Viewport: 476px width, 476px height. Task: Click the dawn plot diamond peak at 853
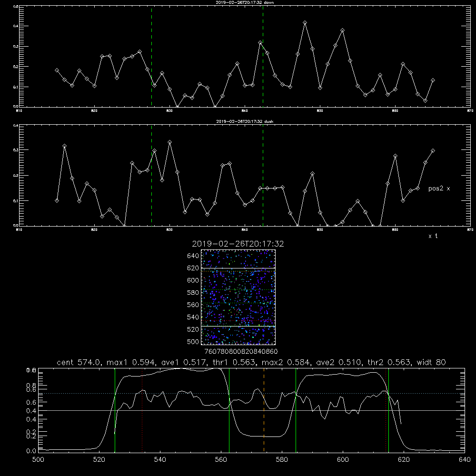tap(342, 30)
